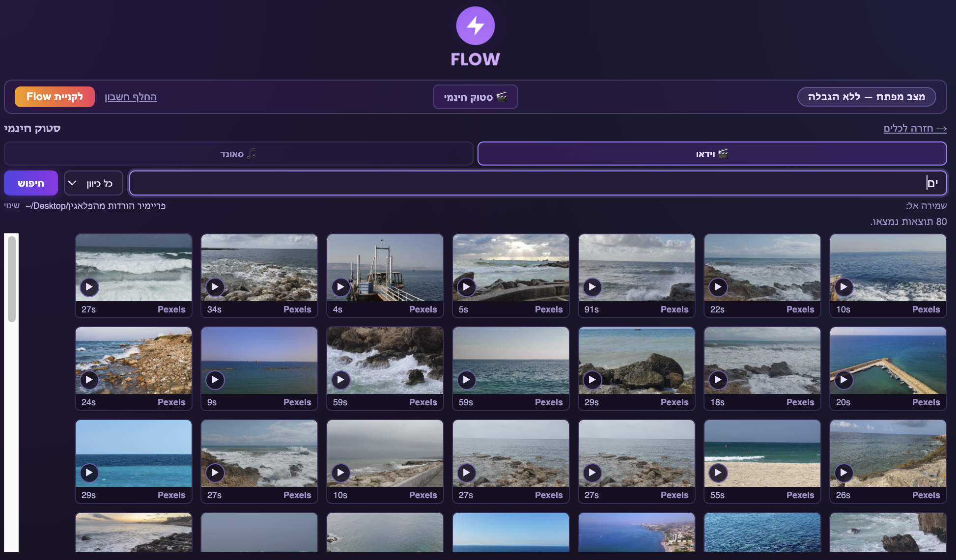Image resolution: width=956 pixels, height=560 pixels.
Task: Play the top-row 27s big-wave video
Action: (89, 287)
